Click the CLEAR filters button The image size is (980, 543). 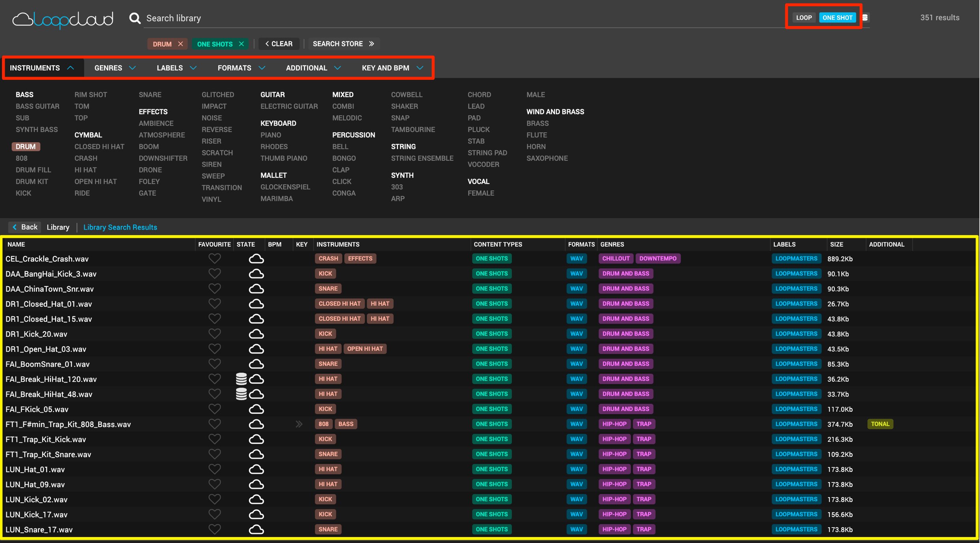click(x=279, y=44)
